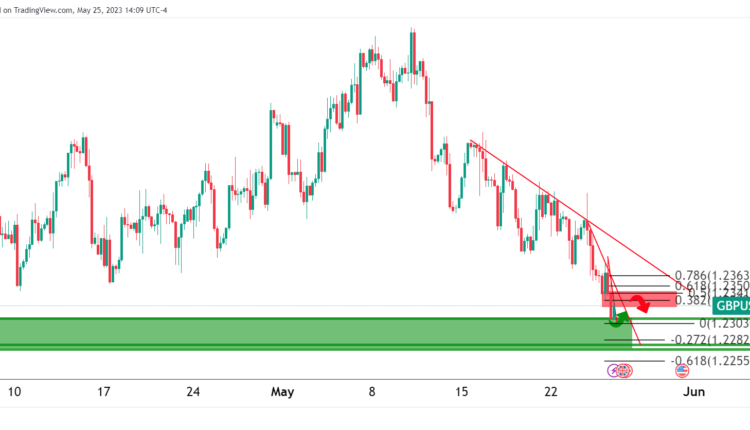Click the event icon overlapping the purple lightning
Image resolution: width=750 pixels, height=430 pixels.
coord(625,371)
